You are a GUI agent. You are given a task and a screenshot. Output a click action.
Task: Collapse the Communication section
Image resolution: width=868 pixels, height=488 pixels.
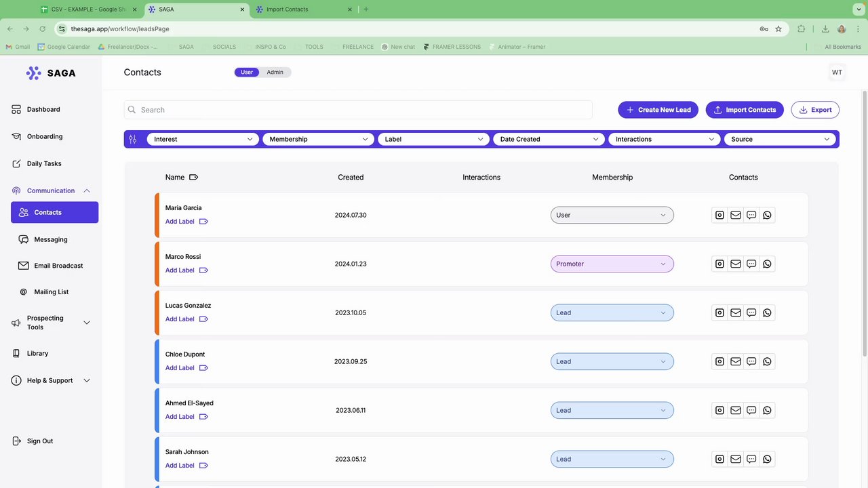click(87, 191)
